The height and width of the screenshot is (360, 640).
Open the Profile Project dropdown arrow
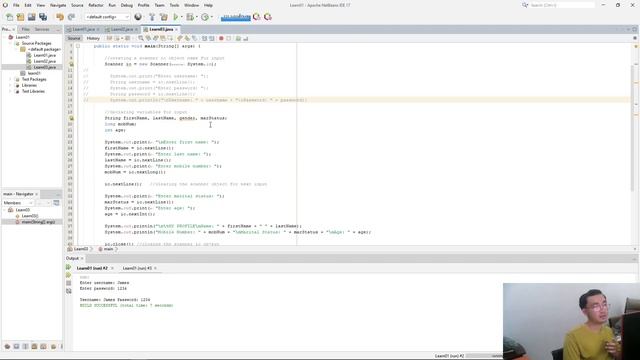[x=212, y=17]
